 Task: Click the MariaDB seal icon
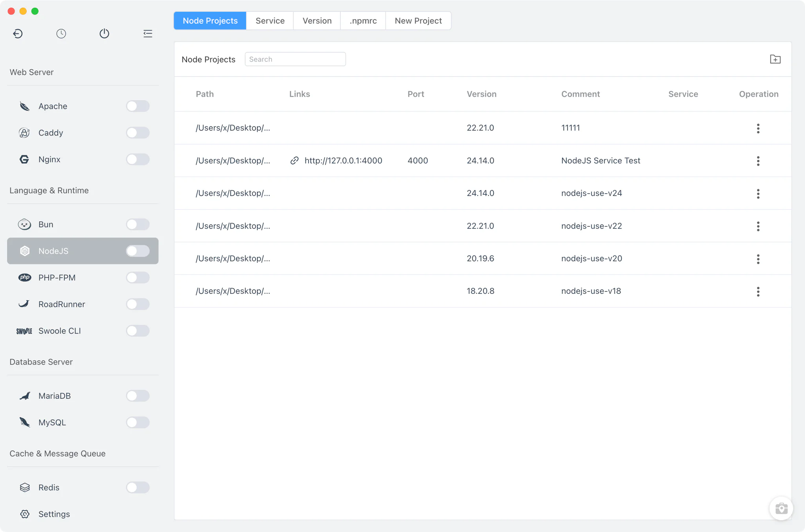[24, 396]
